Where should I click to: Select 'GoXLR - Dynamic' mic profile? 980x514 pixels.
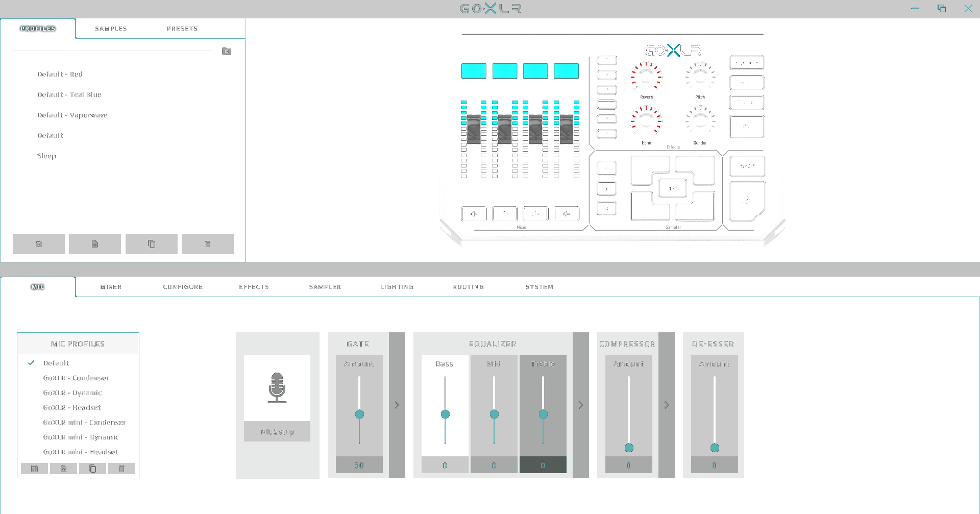(x=72, y=393)
